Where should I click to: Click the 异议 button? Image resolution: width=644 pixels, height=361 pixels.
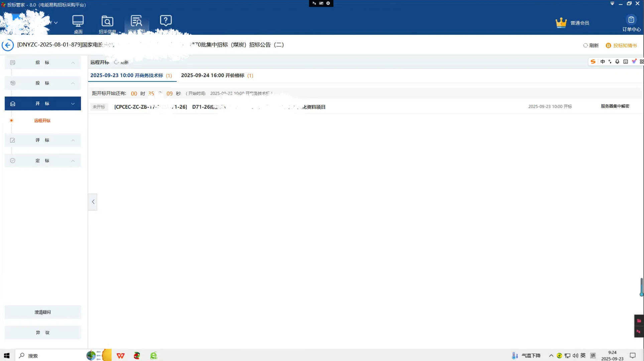(x=43, y=333)
